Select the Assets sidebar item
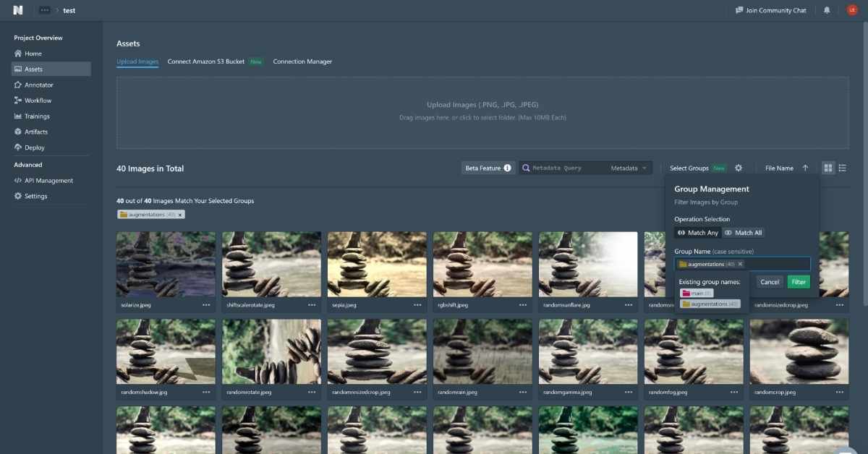The image size is (868, 454). click(x=51, y=69)
